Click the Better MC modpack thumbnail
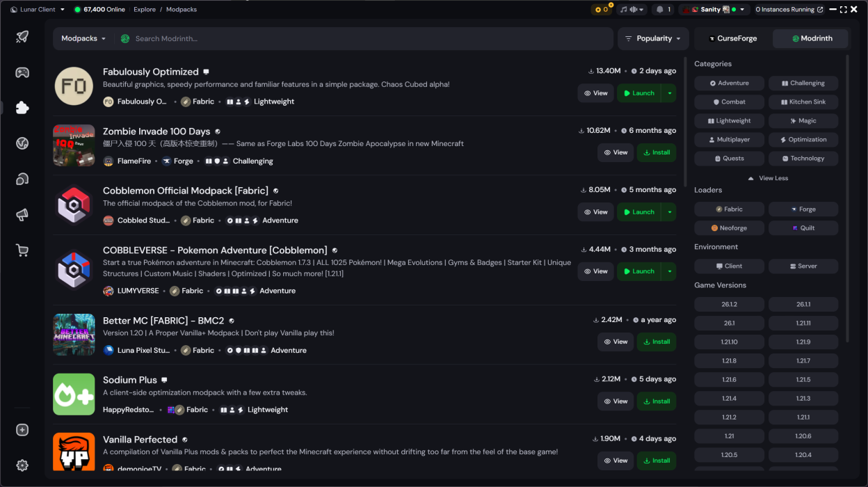Screen dimensions: 868x487 click(x=74, y=335)
